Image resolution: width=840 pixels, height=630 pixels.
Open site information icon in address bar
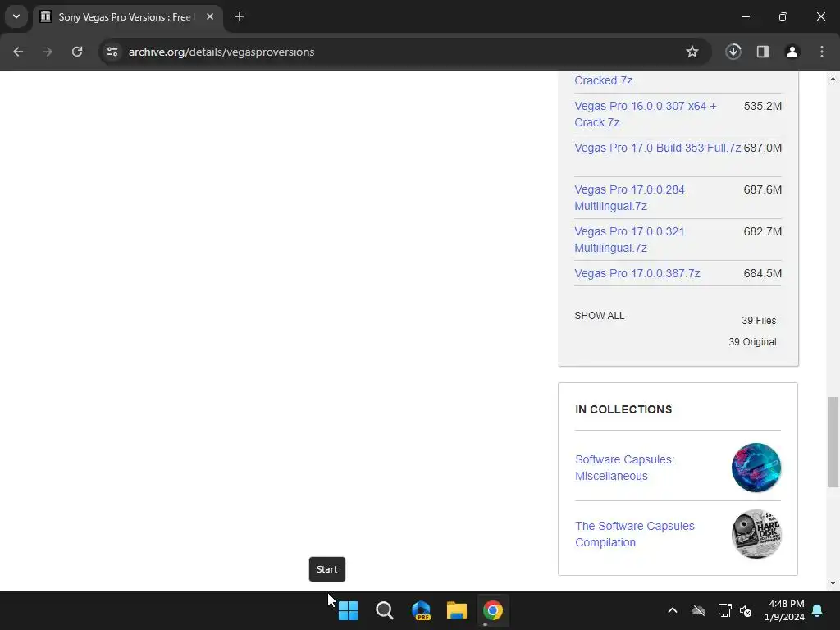112,52
